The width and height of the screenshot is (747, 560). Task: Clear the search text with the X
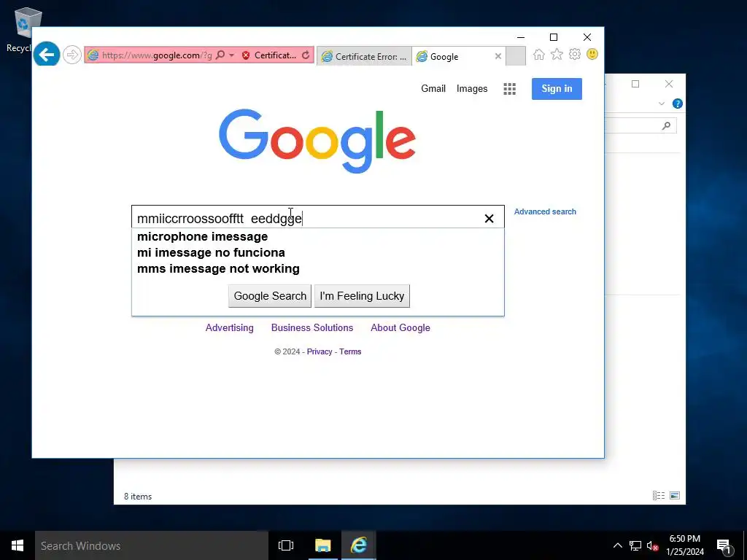(x=489, y=219)
